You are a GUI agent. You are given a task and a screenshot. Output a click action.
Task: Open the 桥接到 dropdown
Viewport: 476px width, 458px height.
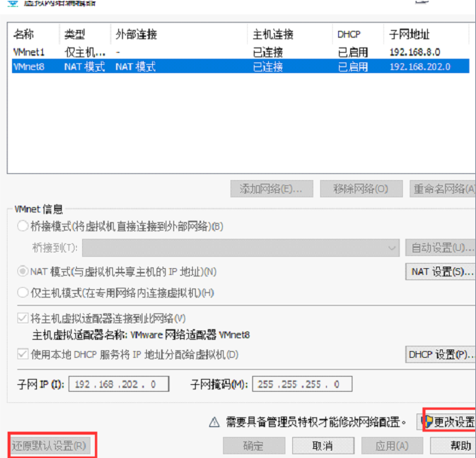pos(241,248)
